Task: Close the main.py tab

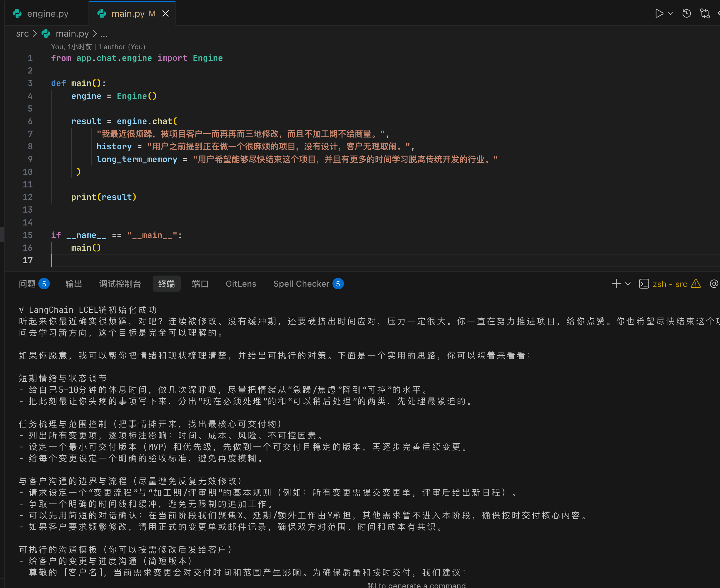Action: (x=165, y=13)
